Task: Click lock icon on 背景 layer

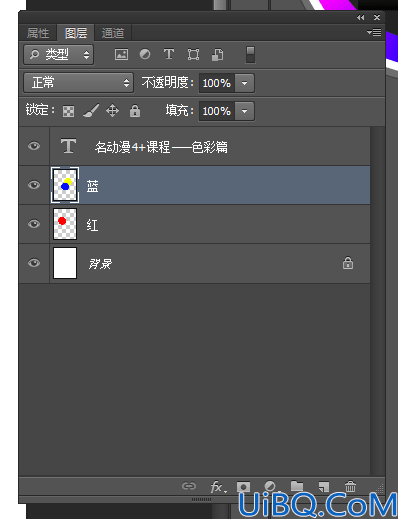Action: click(348, 263)
